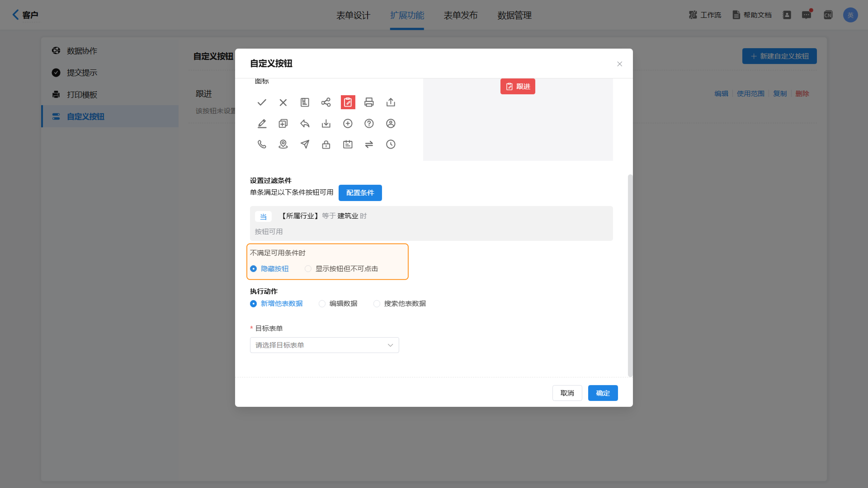Image resolution: width=868 pixels, height=488 pixels.
Task: Click the dialog vertical scrollbar
Action: (x=630, y=275)
